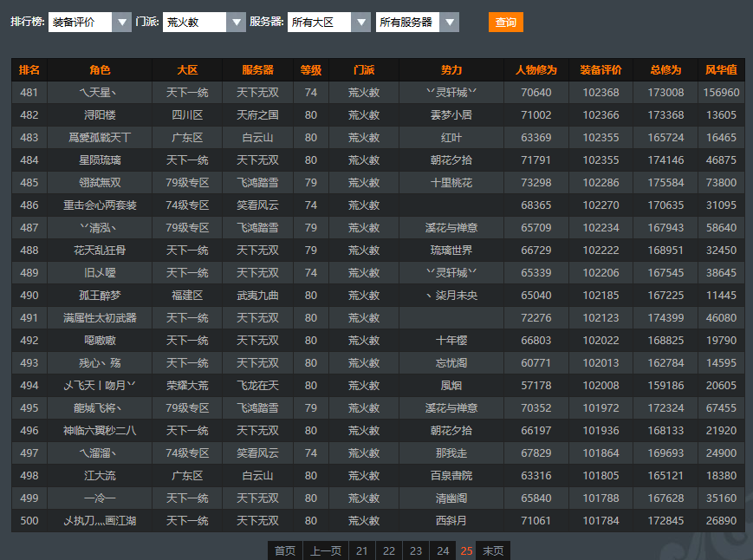Click the 总修为 column header
This screenshot has width=753, height=560.
pos(665,70)
